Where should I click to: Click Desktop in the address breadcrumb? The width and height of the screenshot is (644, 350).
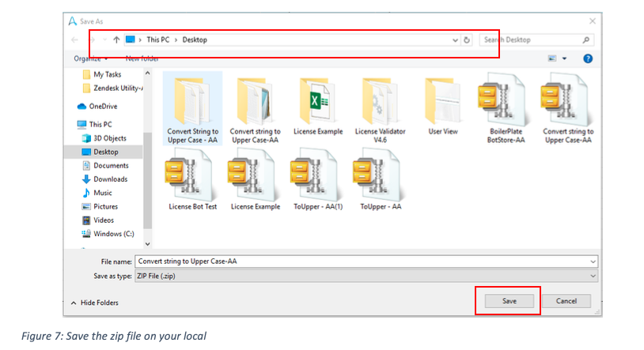[195, 40]
